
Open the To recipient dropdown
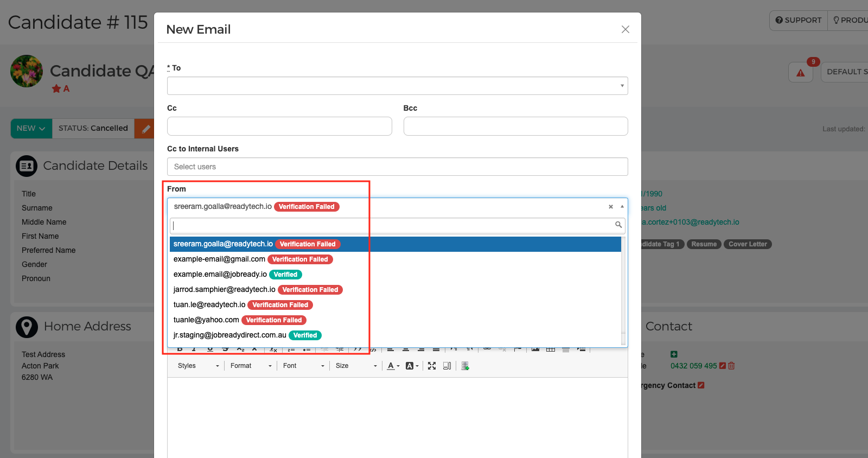click(398, 86)
